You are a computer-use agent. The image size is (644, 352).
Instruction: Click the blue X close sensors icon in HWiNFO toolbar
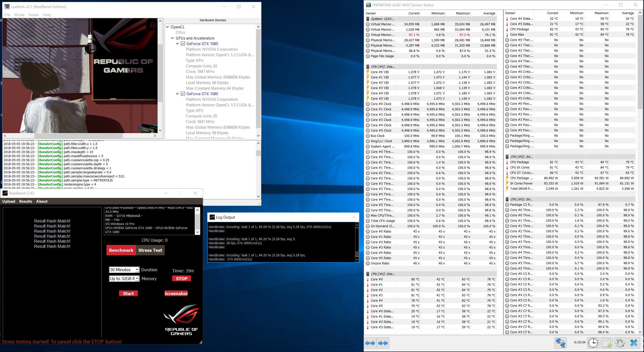634,343
